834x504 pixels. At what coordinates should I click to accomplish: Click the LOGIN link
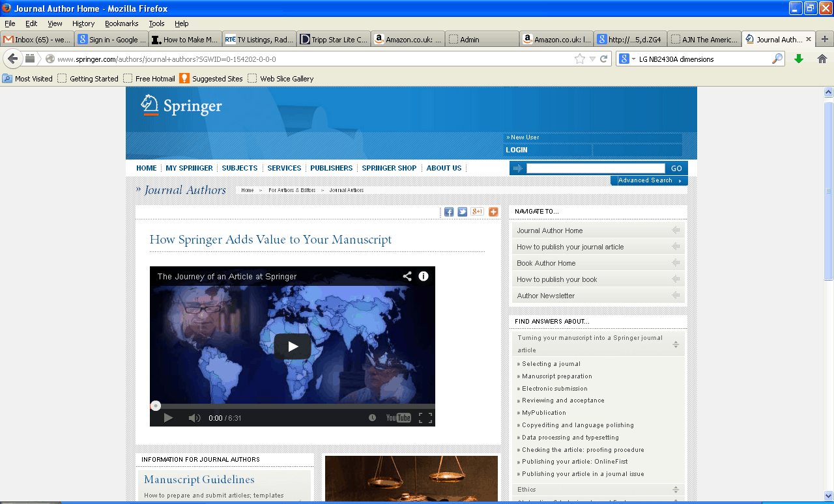[x=517, y=150]
